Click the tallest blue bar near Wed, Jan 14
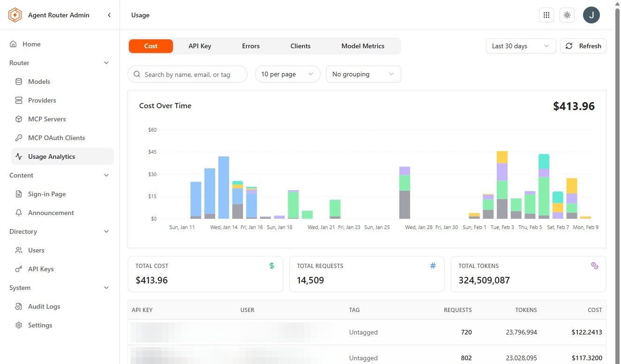The height and width of the screenshot is (364, 621). click(x=224, y=187)
